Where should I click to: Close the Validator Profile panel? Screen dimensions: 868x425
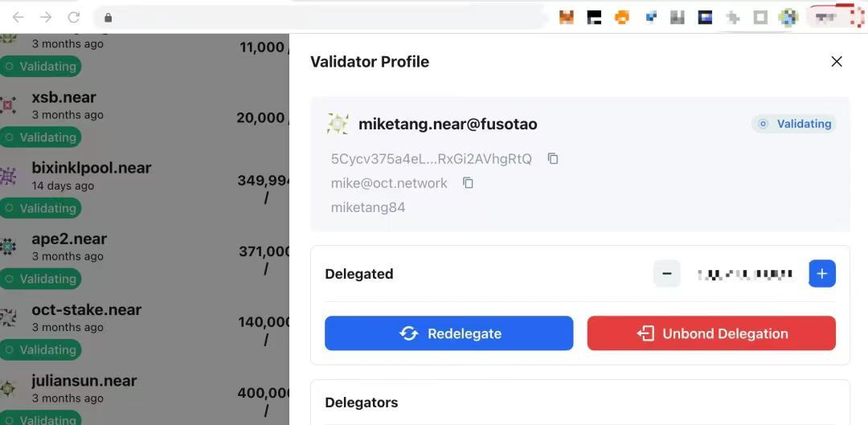point(837,61)
